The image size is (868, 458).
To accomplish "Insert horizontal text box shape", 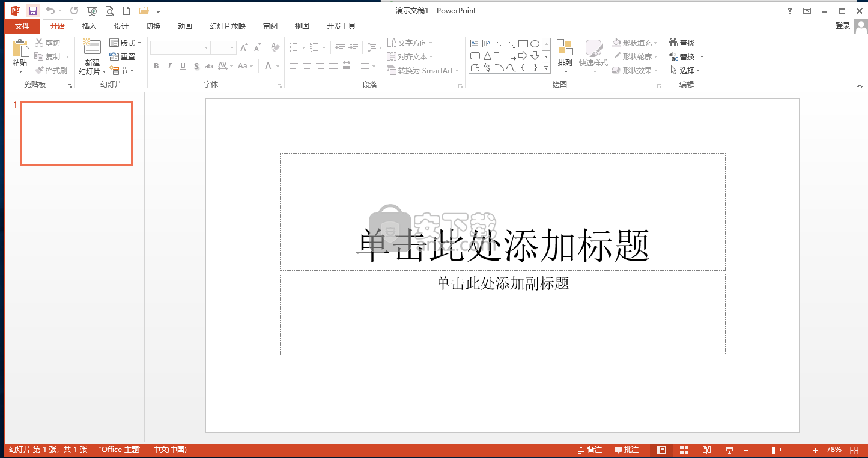I will tap(475, 43).
